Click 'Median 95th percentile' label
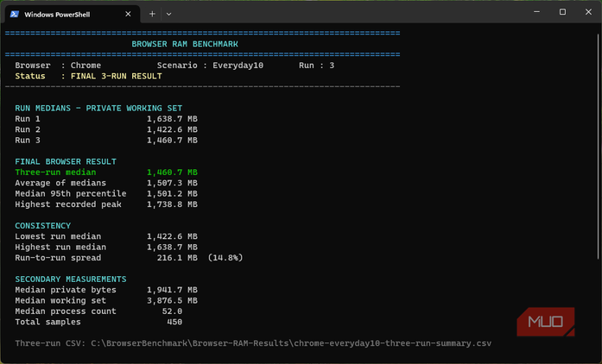 click(71, 194)
